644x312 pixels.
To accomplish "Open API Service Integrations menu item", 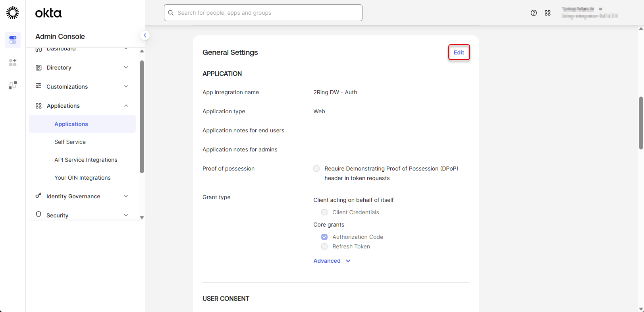I will [86, 160].
